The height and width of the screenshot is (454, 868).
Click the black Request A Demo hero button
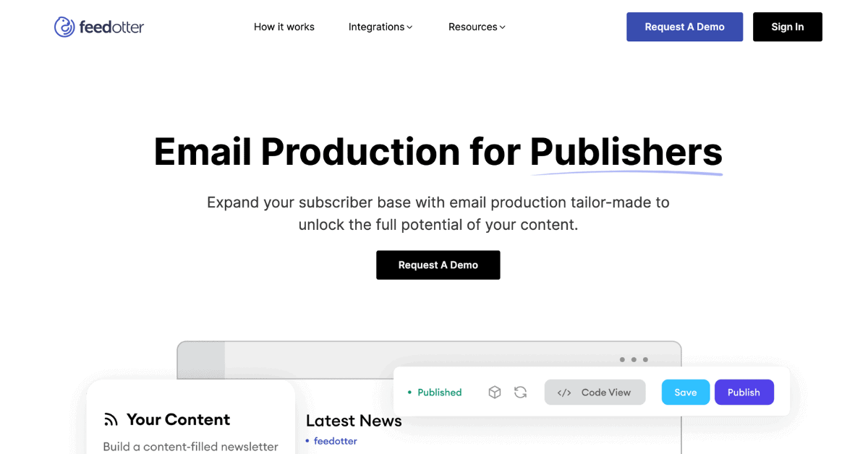[x=438, y=265]
